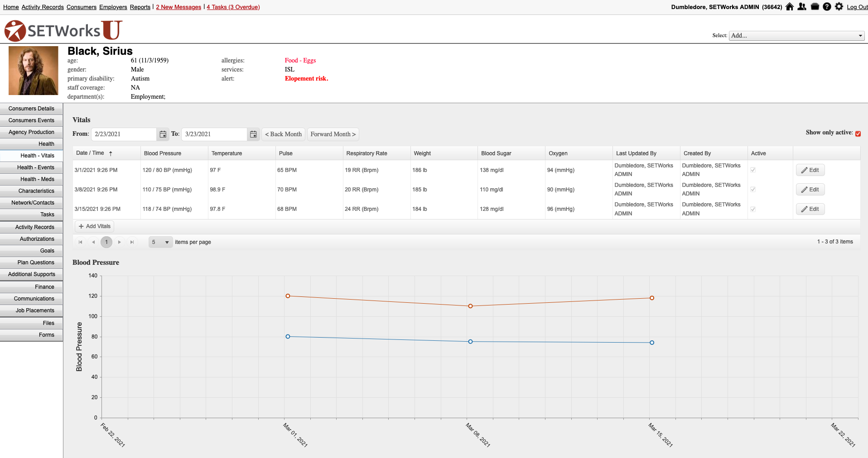Image resolution: width=868 pixels, height=458 pixels.
Task: Toggle Show only active checkbox
Action: tap(858, 134)
